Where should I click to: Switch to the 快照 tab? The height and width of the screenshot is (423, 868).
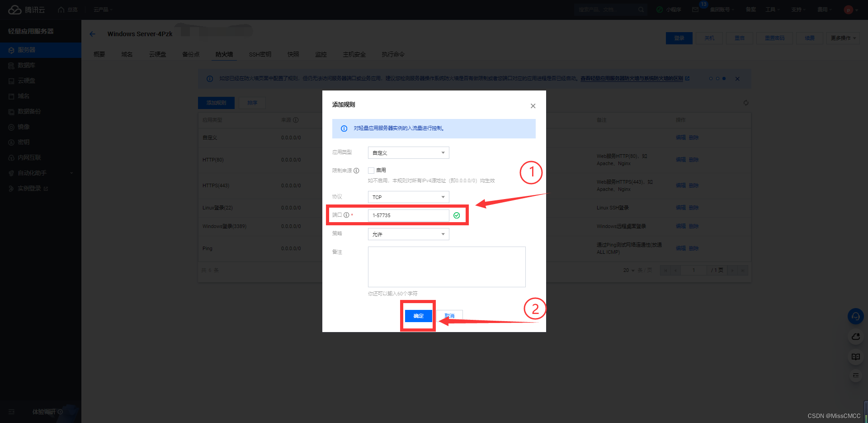point(293,54)
